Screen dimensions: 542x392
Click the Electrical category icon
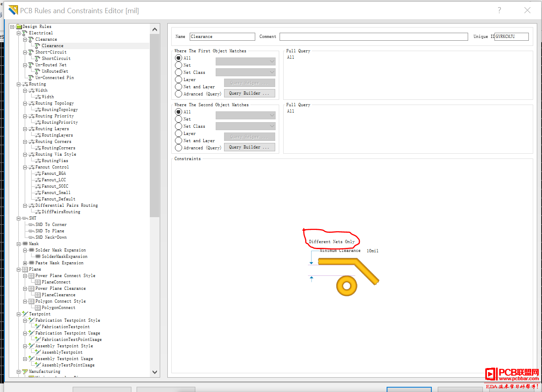[25, 33]
